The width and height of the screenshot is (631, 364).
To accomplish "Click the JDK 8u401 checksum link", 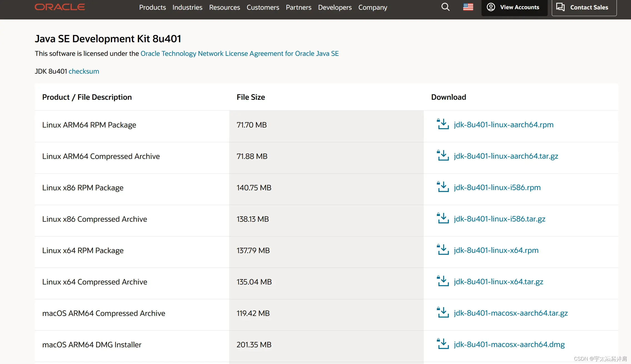I will click(84, 71).
